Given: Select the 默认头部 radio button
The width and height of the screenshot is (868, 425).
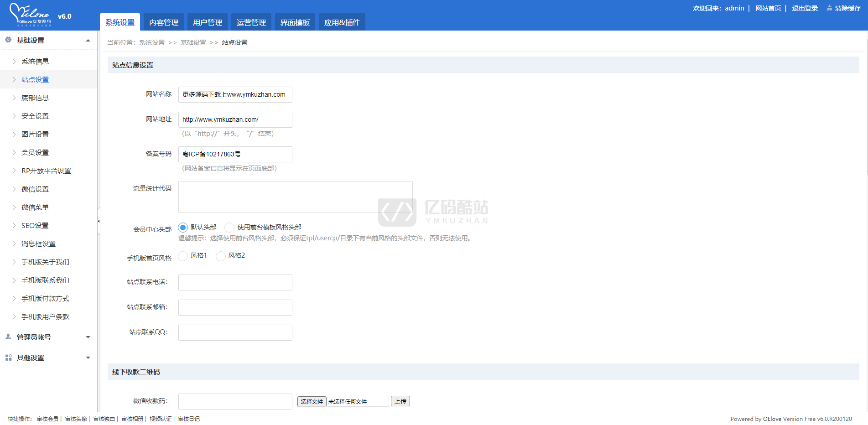Looking at the screenshot, I should [183, 227].
